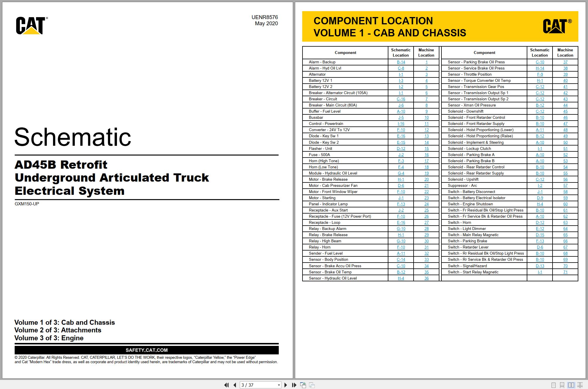Click schematic link E-16 for Diode - Key Sw 1
The width and height of the screenshot is (588, 389).
(x=401, y=136)
